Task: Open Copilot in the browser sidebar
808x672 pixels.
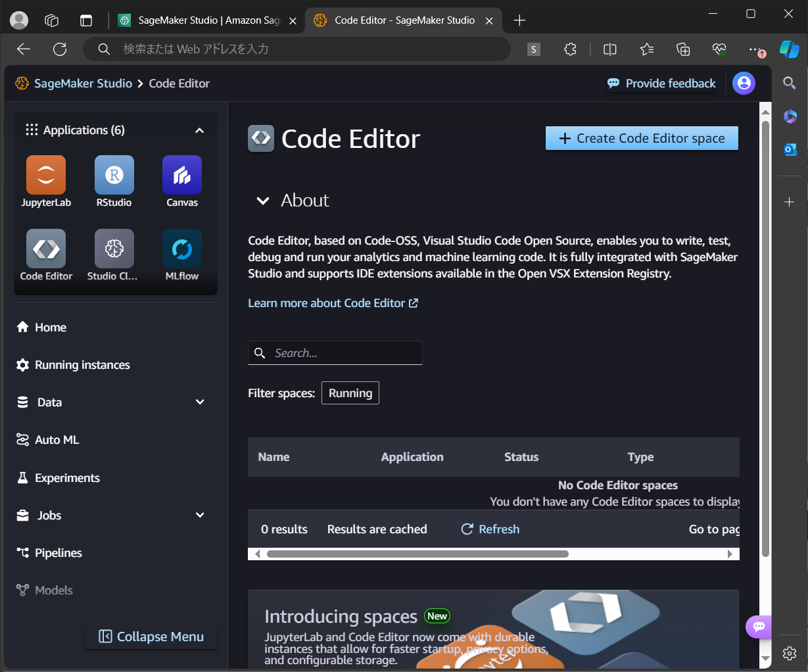Action: (x=790, y=49)
